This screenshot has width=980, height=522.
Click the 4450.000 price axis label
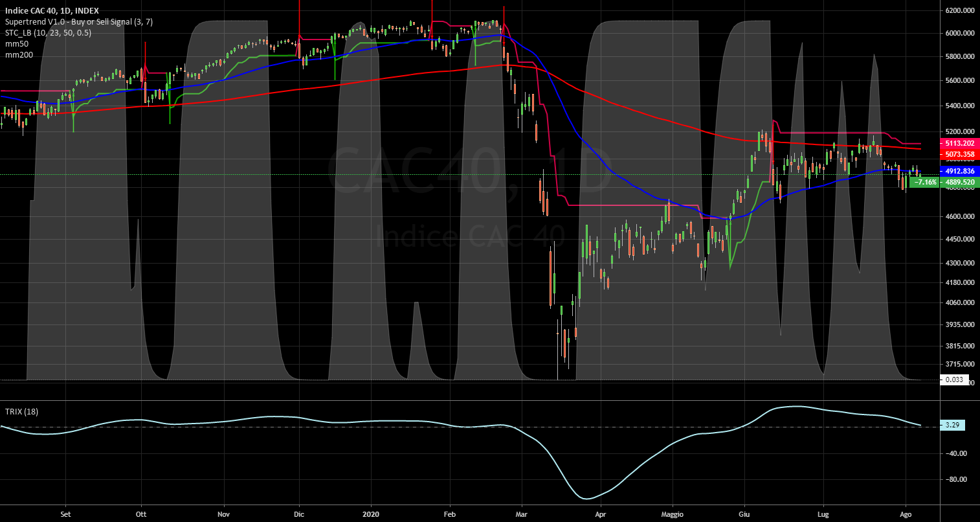[x=960, y=240]
